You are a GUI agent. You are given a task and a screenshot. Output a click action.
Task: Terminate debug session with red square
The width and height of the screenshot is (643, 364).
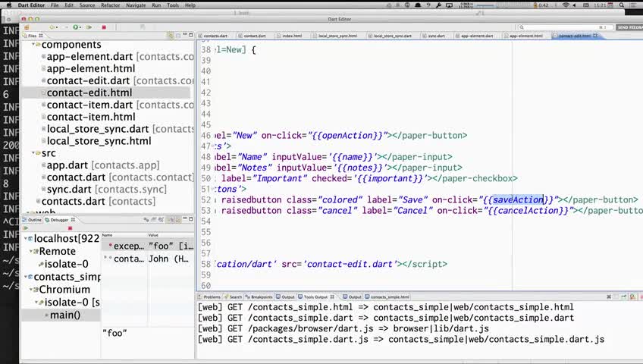(70, 228)
